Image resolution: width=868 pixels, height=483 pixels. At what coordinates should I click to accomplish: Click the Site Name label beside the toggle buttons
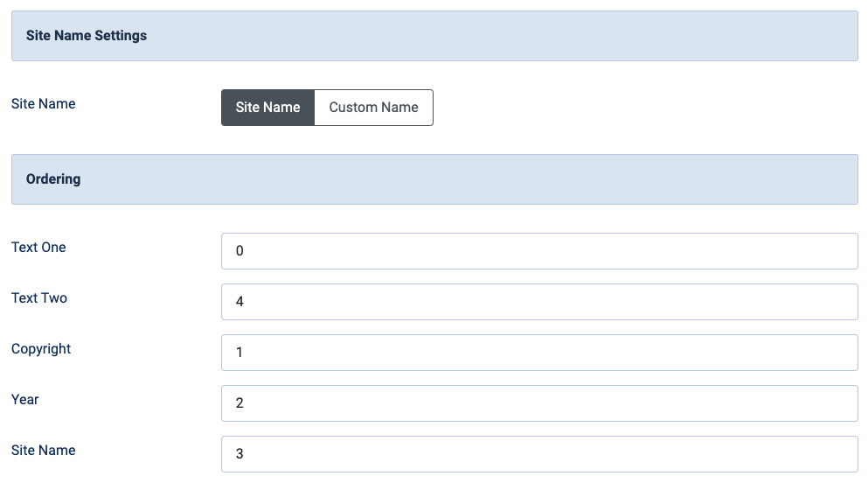tap(43, 103)
